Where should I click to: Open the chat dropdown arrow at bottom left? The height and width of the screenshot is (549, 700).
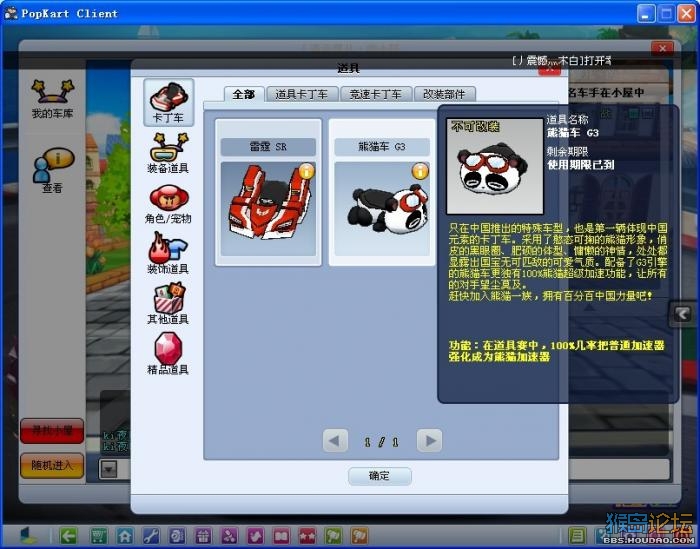[x=109, y=469]
